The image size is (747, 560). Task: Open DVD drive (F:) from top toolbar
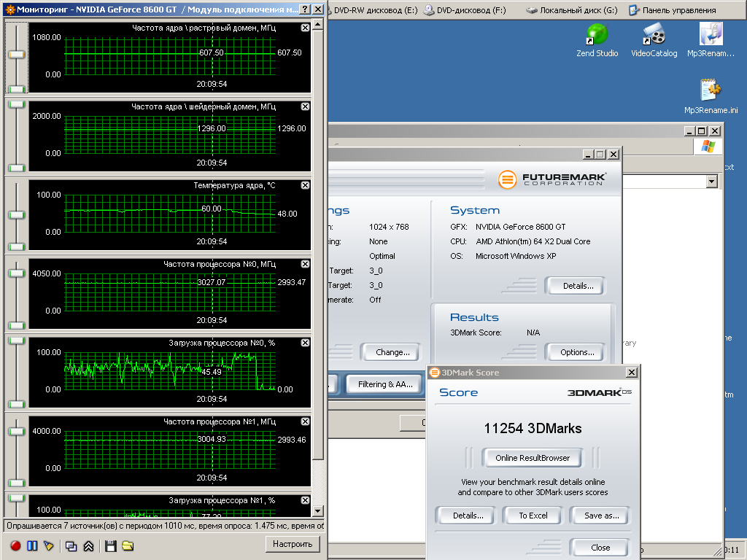pyautogui.click(x=465, y=10)
